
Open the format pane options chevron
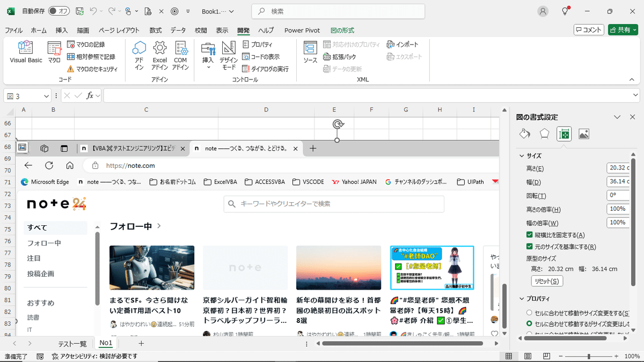(617, 117)
